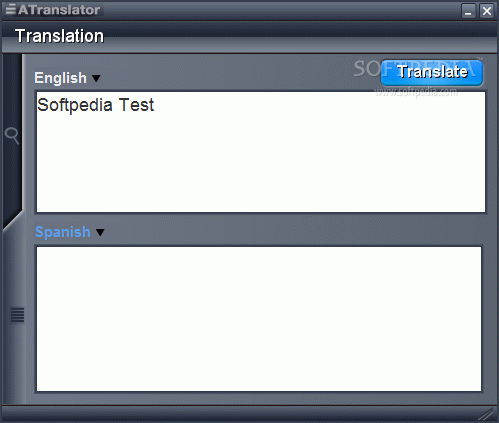The width and height of the screenshot is (499, 423).
Task: Click the diagonal edge of sidebar tab
Action: coord(13,220)
